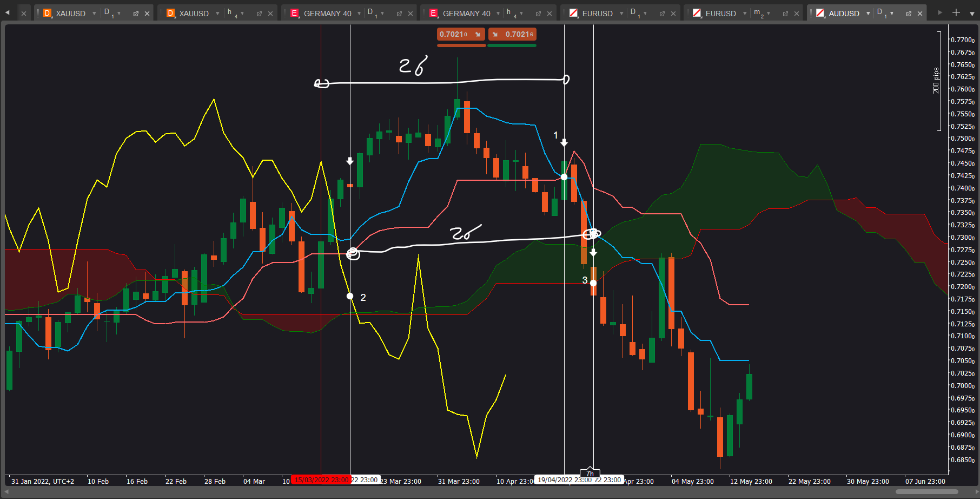Change D1 timeframe on AUDUSD tab
The image size is (980, 499).
coord(885,13)
